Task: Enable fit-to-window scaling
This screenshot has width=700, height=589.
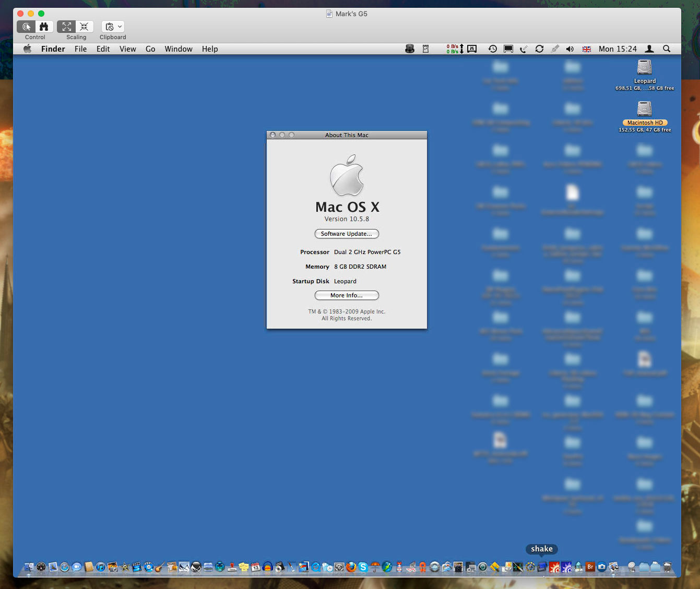Action: (66, 27)
